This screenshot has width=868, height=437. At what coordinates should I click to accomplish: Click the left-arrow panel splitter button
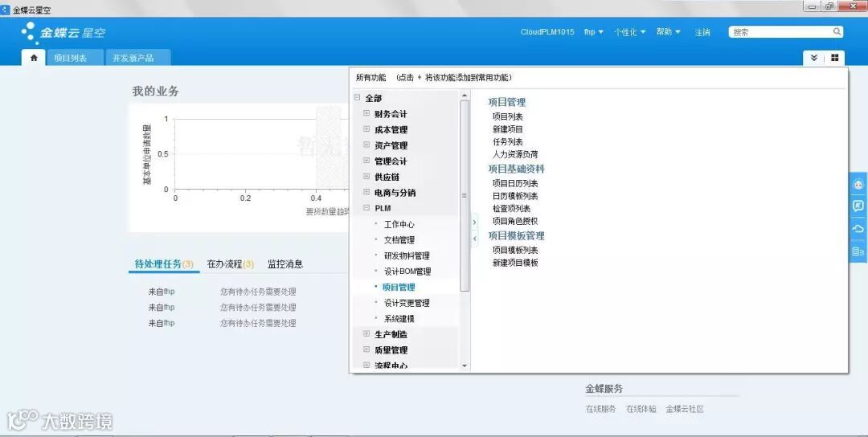click(474, 239)
